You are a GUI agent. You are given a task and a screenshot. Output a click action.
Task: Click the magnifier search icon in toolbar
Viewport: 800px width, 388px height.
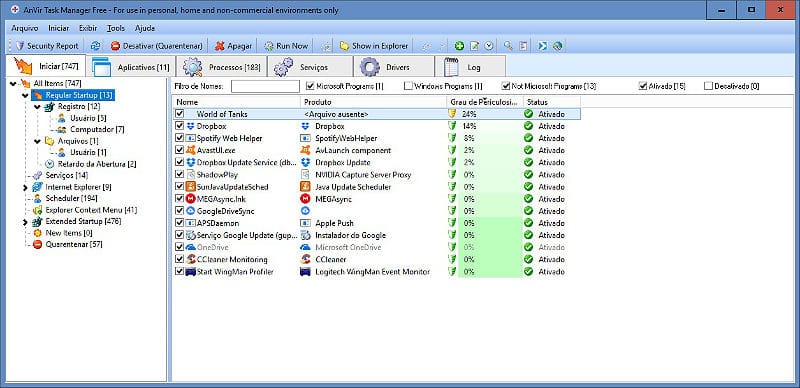508,46
